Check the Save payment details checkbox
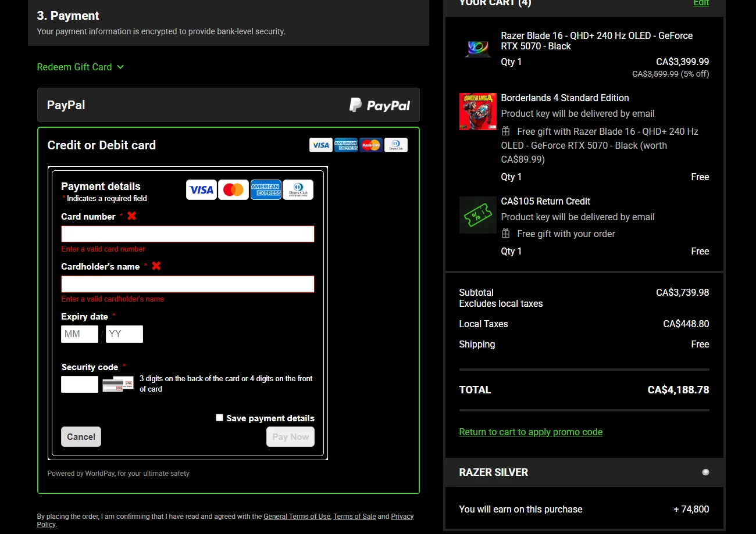Image resolution: width=756 pixels, height=534 pixels. (219, 417)
